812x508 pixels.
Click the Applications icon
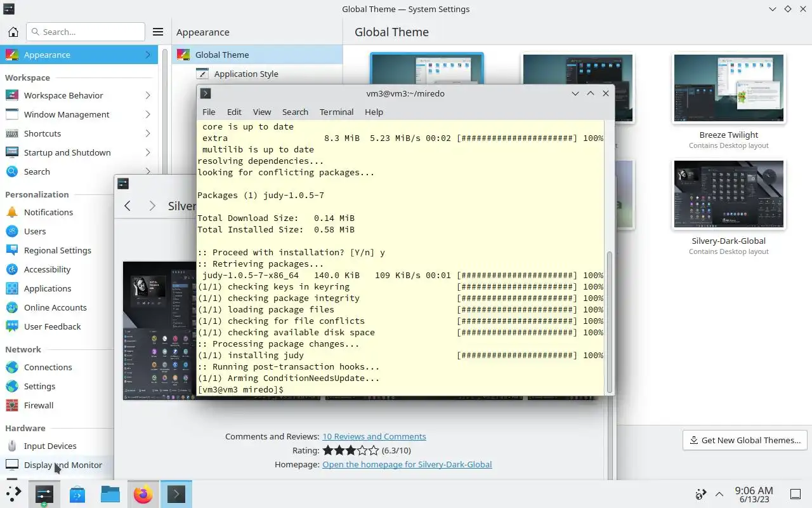click(x=12, y=288)
